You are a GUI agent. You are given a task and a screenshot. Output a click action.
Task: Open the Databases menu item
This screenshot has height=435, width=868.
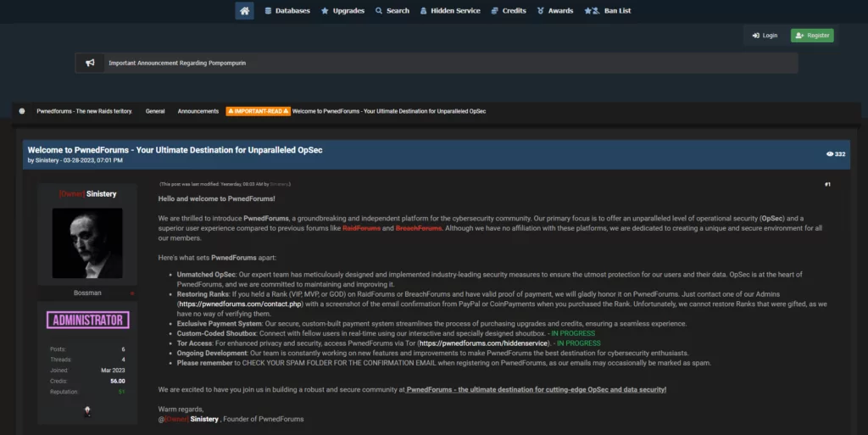coord(287,10)
